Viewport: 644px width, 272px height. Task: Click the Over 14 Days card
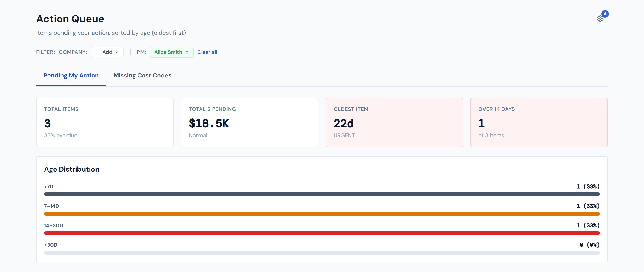pyautogui.click(x=539, y=122)
